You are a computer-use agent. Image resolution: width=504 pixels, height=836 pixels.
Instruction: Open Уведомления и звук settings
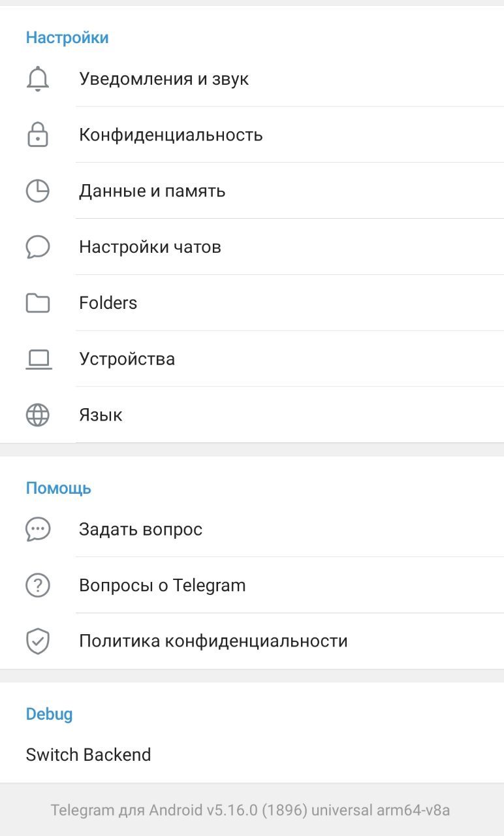click(164, 79)
